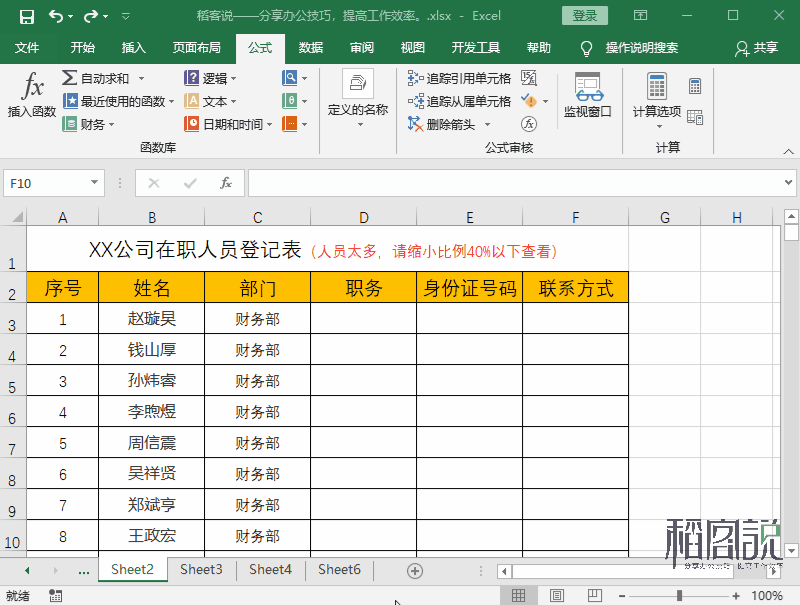This screenshot has height=605, width=800.
Task: Click Select All corner triangle
Action: (x=17, y=217)
